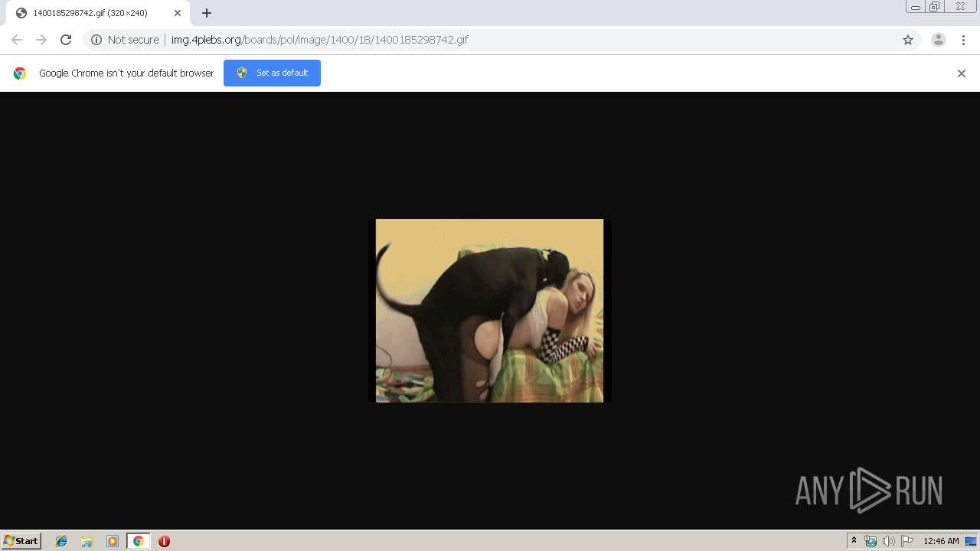Open the media player taskbar icon
This screenshot has width=980, height=551.
point(113,541)
